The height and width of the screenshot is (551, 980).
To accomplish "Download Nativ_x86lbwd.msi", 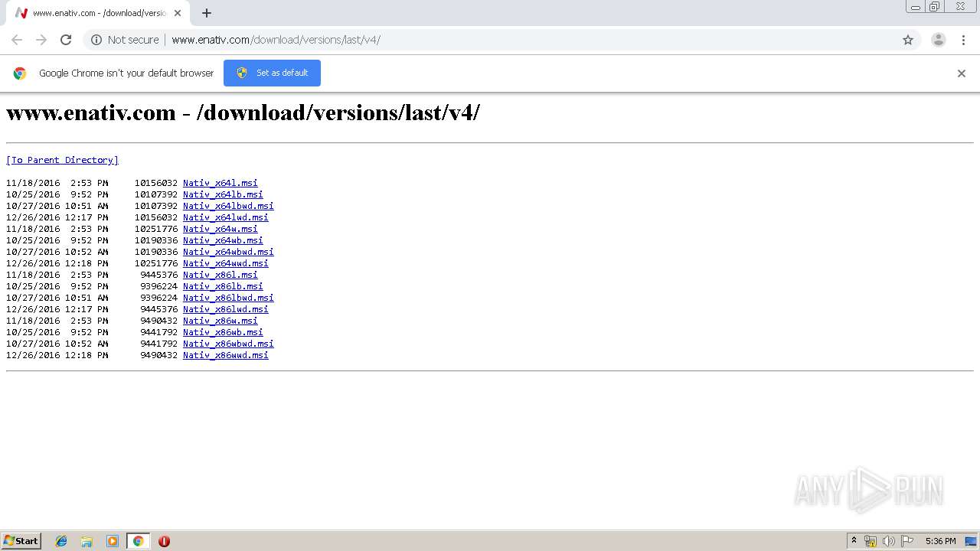I will point(228,298).
